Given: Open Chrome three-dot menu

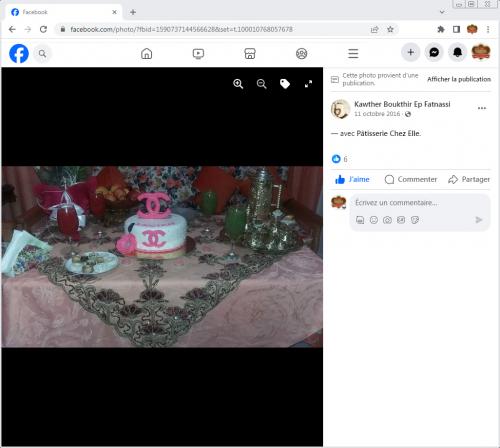Looking at the screenshot, I should (488, 29).
